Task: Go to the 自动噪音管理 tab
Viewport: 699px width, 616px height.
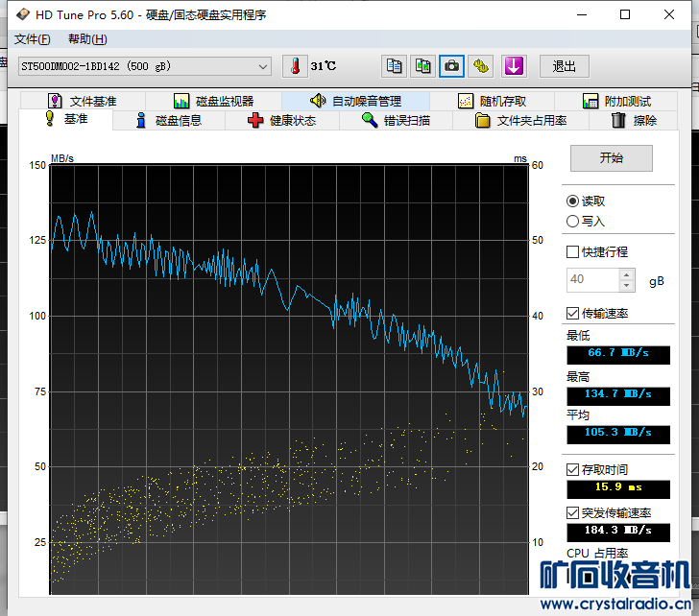Action: click(355, 101)
